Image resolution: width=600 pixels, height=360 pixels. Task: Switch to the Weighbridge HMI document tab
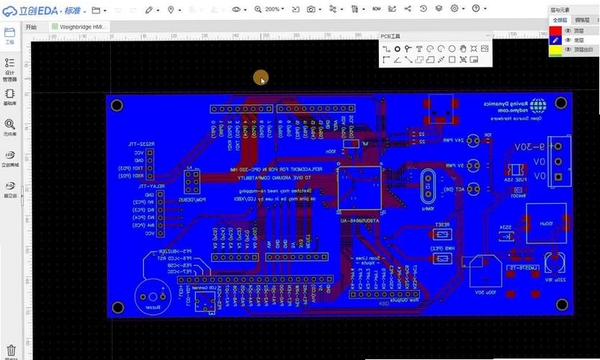click(80, 27)
